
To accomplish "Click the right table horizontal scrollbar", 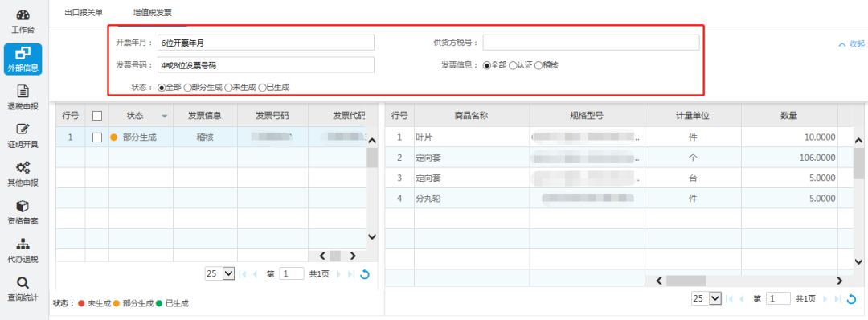I will 749,281.
